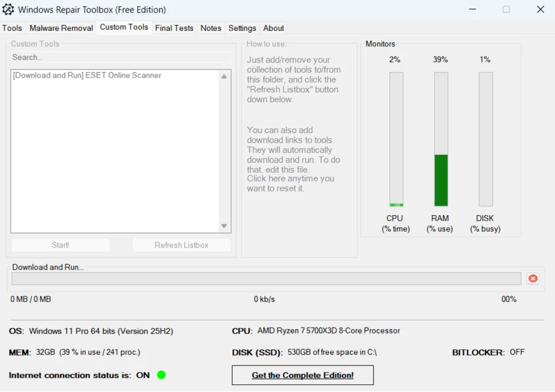
Task: Click the green internet connection status indicator
Action: (x=161, y=375)
